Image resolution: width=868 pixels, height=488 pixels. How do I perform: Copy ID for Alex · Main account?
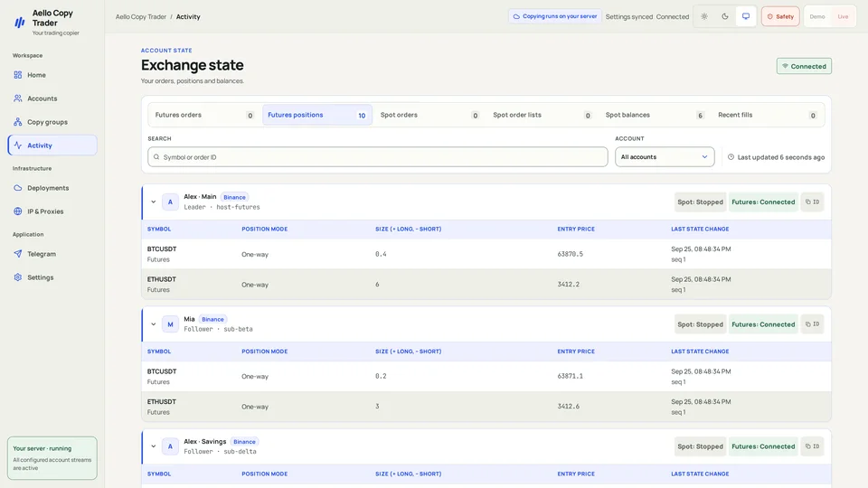tap(812, 202)
